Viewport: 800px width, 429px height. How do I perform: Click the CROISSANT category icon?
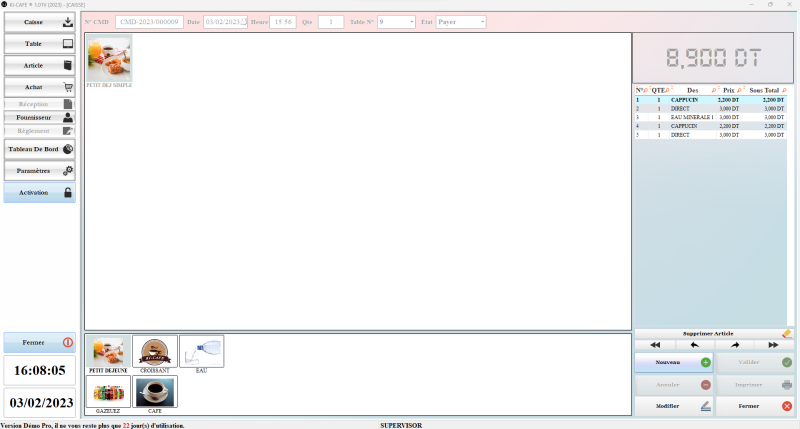[154, 352]
